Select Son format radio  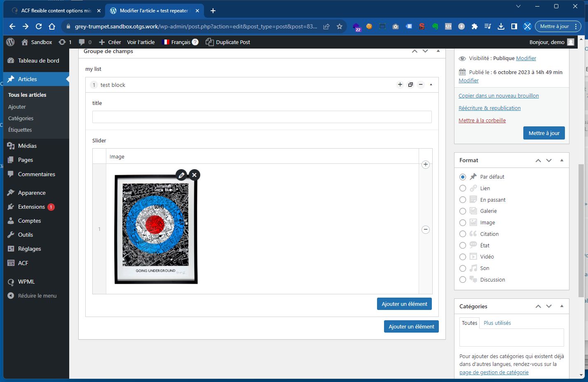(x=463, y=268)
